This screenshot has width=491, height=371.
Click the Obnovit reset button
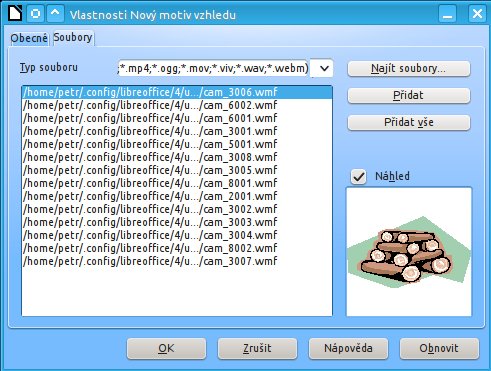(x=439, y=349)
